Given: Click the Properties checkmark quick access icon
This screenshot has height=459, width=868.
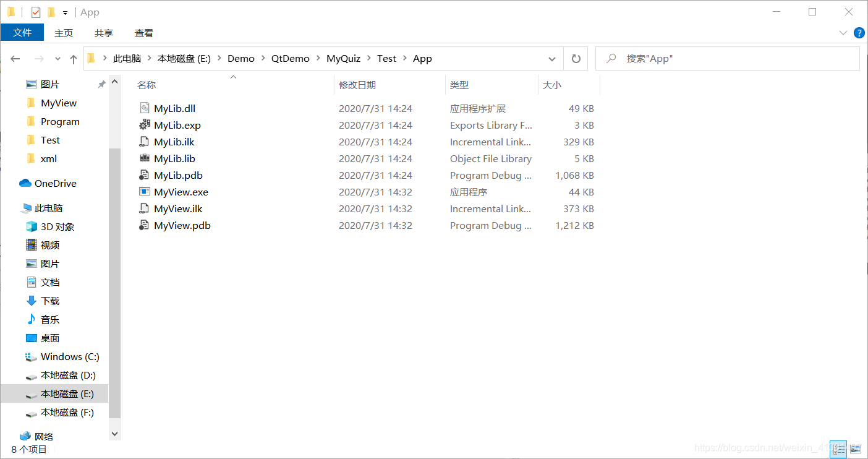Looking at the screenshot, I should (36, 12).
